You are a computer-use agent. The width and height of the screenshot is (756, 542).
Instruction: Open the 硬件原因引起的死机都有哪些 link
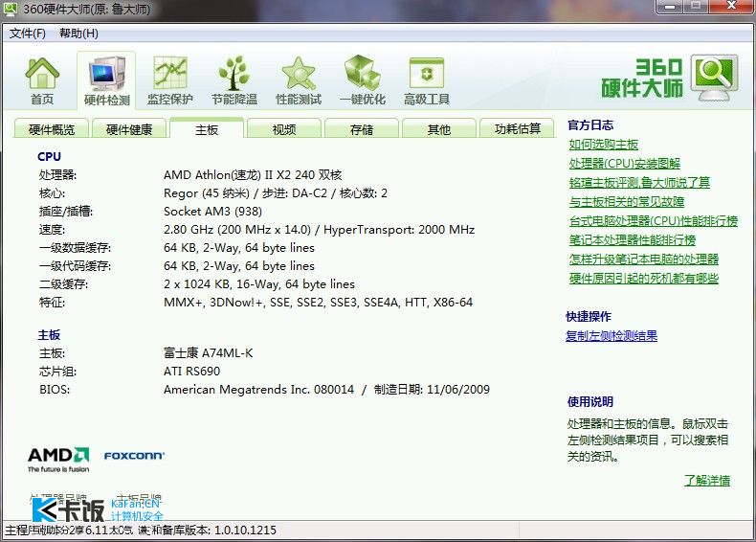coord(644,279)
